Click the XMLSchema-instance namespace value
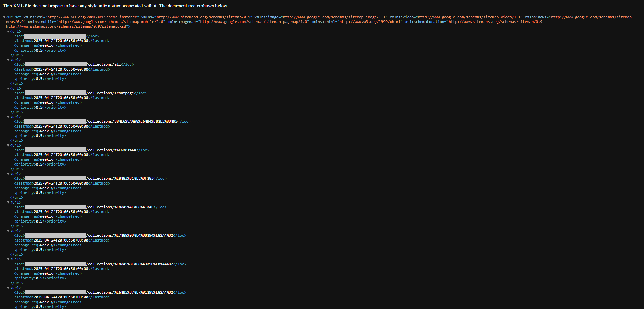The image size is (644, 309). coord(93,17)
